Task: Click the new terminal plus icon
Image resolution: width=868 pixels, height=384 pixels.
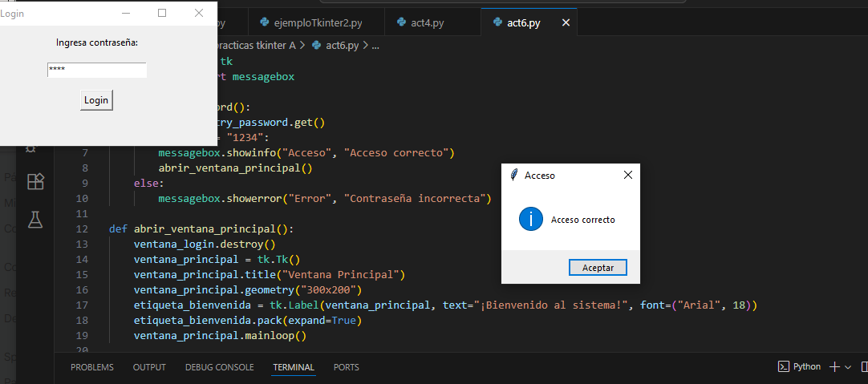Action: (834, 366)
